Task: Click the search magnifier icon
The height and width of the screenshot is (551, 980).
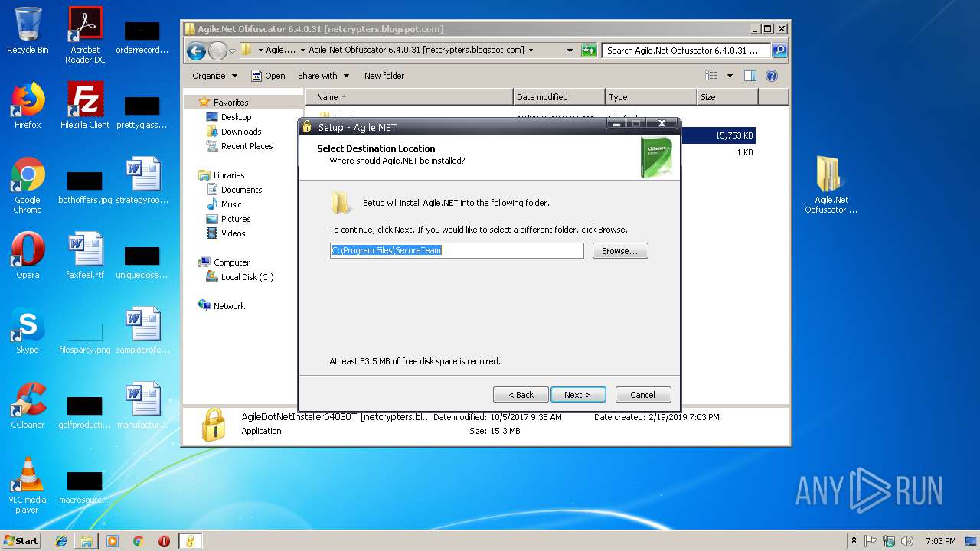Action: click(x=779, y=51)
